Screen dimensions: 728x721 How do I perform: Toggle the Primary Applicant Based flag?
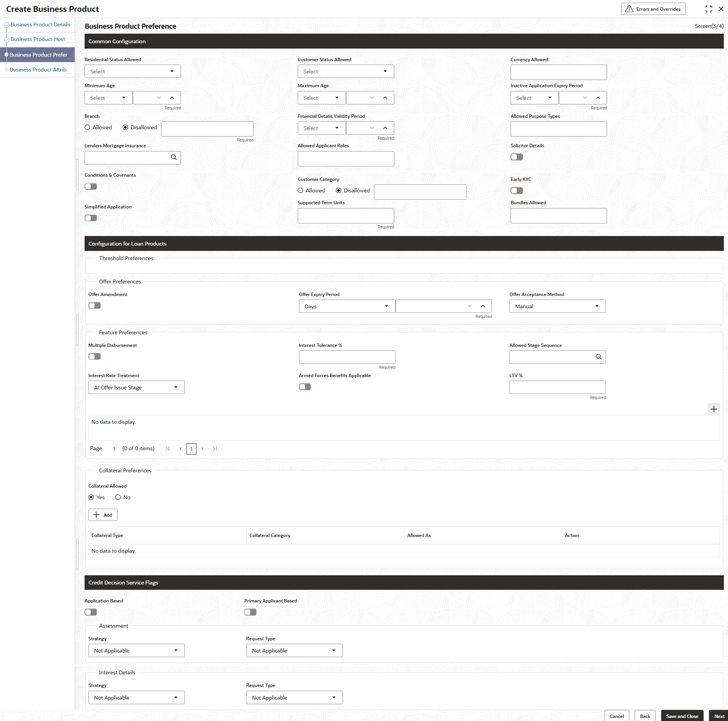pos(251,612)
